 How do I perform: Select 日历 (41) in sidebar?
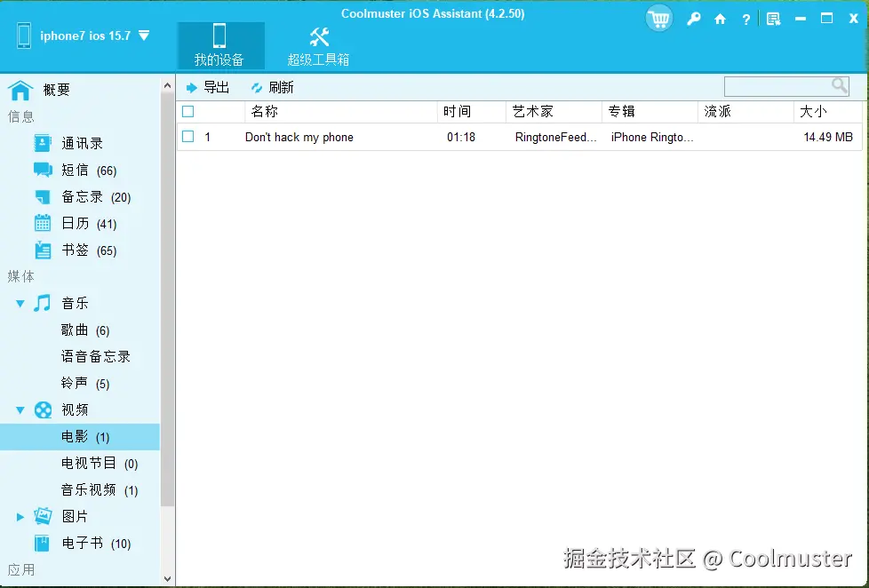pos(89,223)
